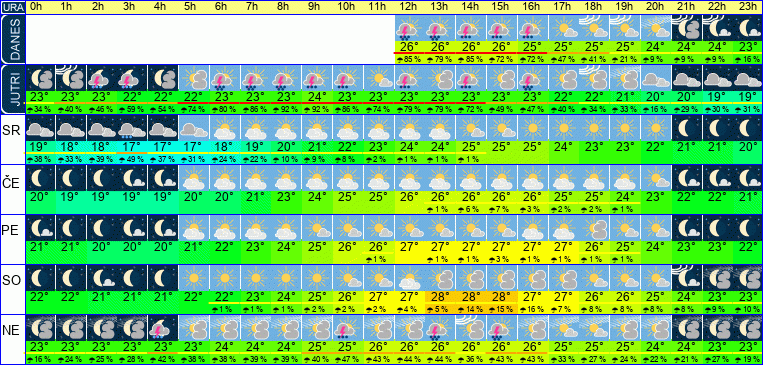Click Saturday 14h orange 28° temperature cell
The height and width of the screenshot is (365, 763).
pyautogui.click(x=471, y=296)
